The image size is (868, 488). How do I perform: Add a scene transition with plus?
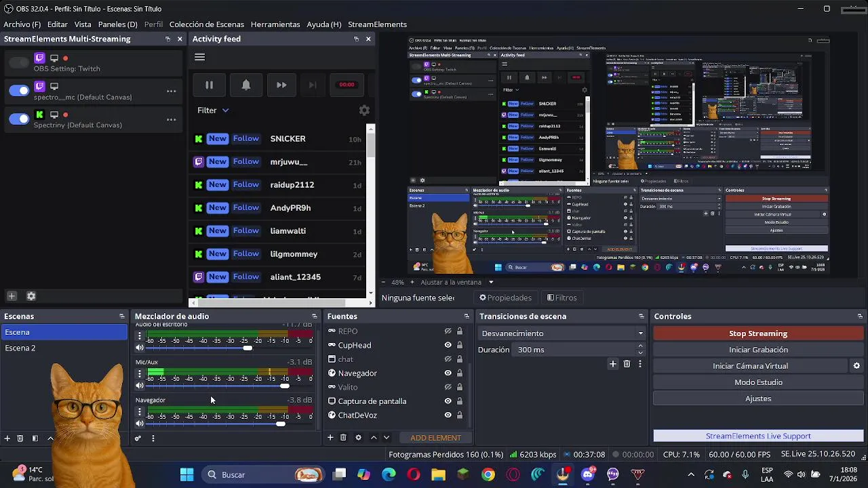point(613,364)
